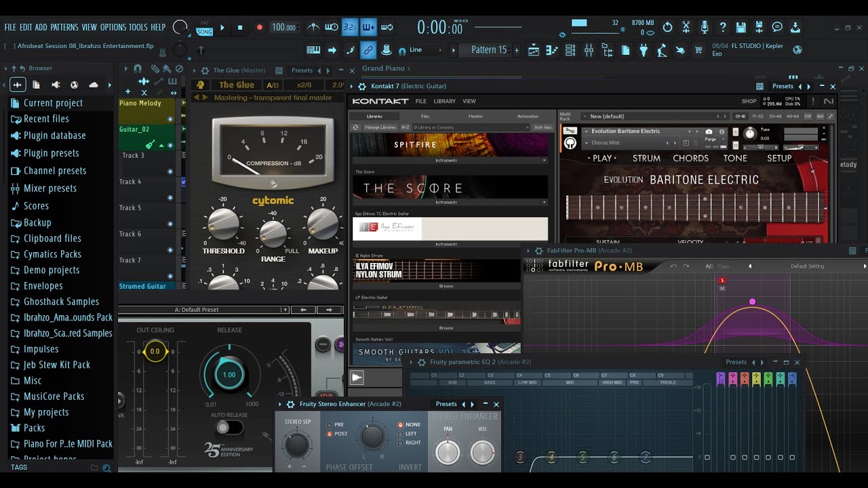868x488 pixels.
Task: Open the HELP menu
Action: pos(158,28)
